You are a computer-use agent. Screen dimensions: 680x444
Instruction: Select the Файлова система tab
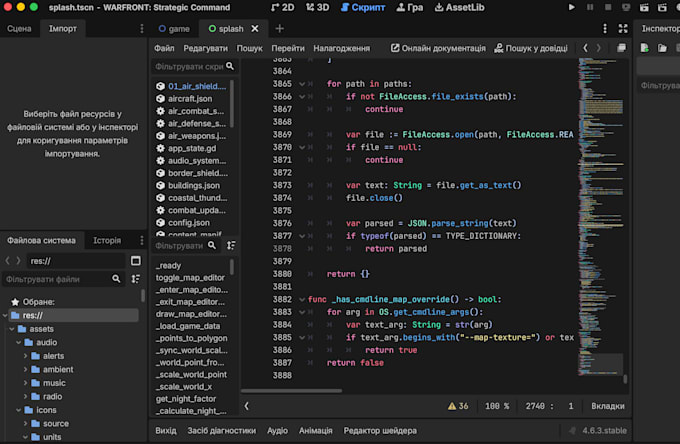tap(41, 240)
